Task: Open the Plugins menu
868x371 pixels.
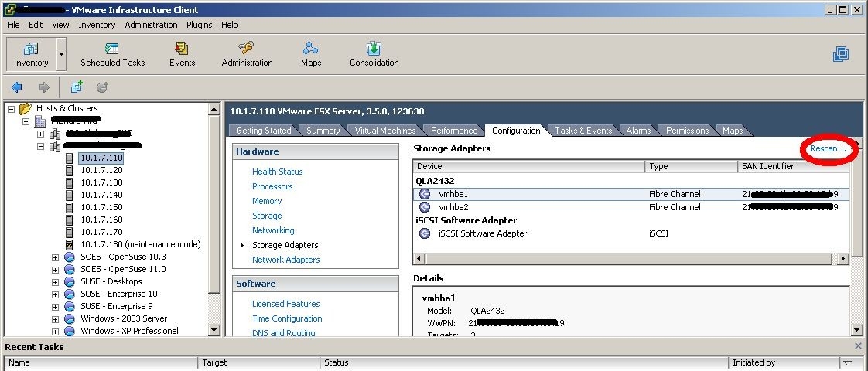Action: (200, 25)
